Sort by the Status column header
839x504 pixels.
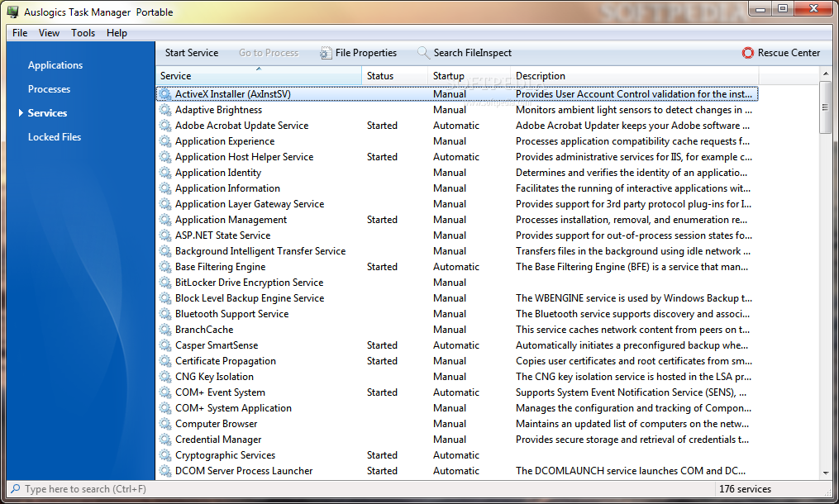395,76
